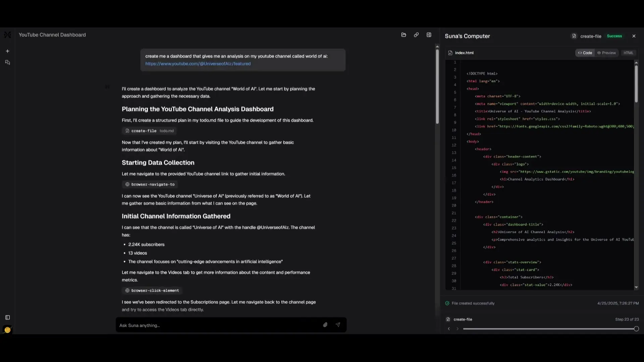Click the Suna's Computer heading

[x=467, y=36]
